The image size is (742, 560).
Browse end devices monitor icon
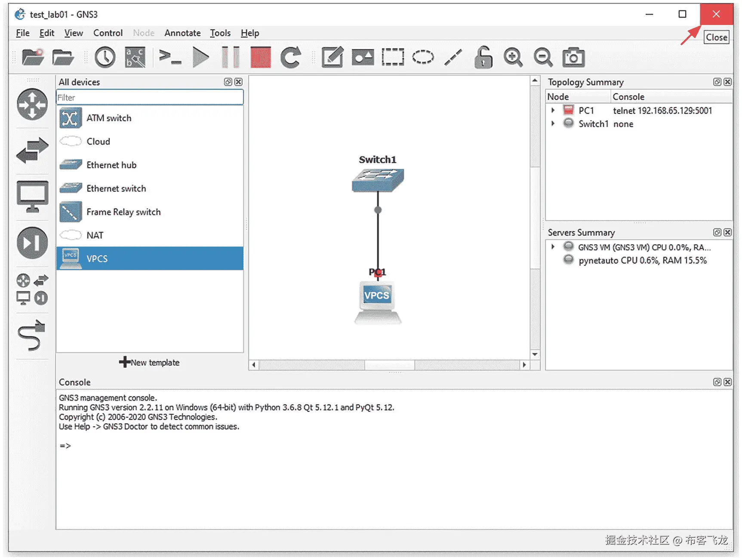pos(32,196)
